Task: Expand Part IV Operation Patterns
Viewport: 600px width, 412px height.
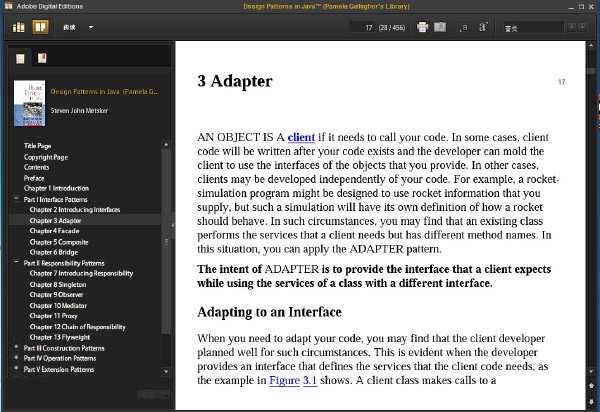Action: pyautogui.click(x=16, y=358)
